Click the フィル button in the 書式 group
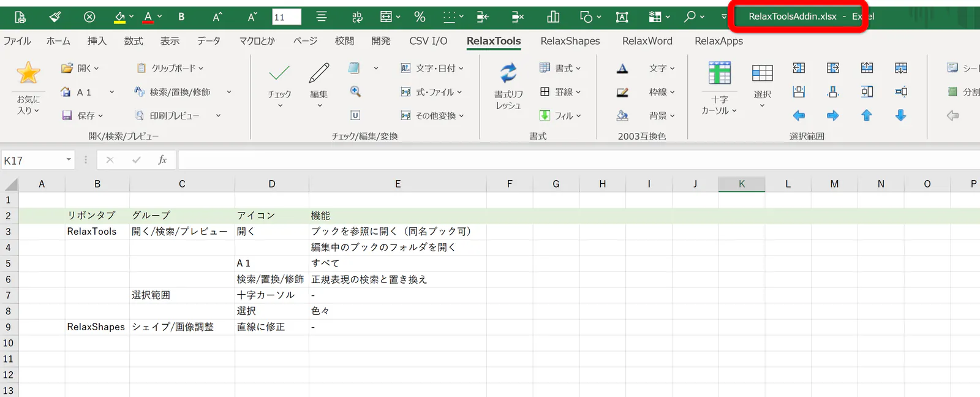This screenshot has height=397, width=980. tap(560, 115)
